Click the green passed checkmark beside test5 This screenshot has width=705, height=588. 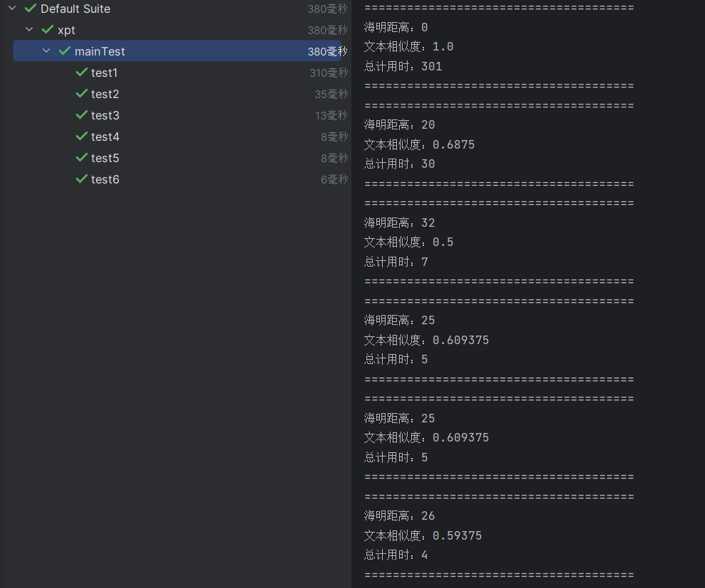tap(81, 157)
